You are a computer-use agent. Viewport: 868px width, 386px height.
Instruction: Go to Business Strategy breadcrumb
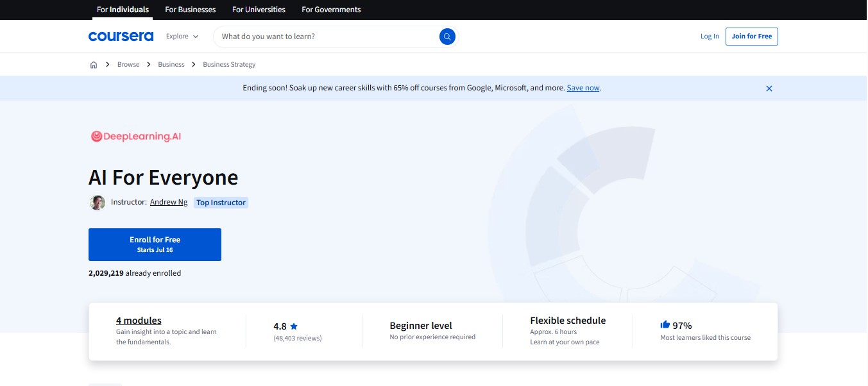click(229, 65)
